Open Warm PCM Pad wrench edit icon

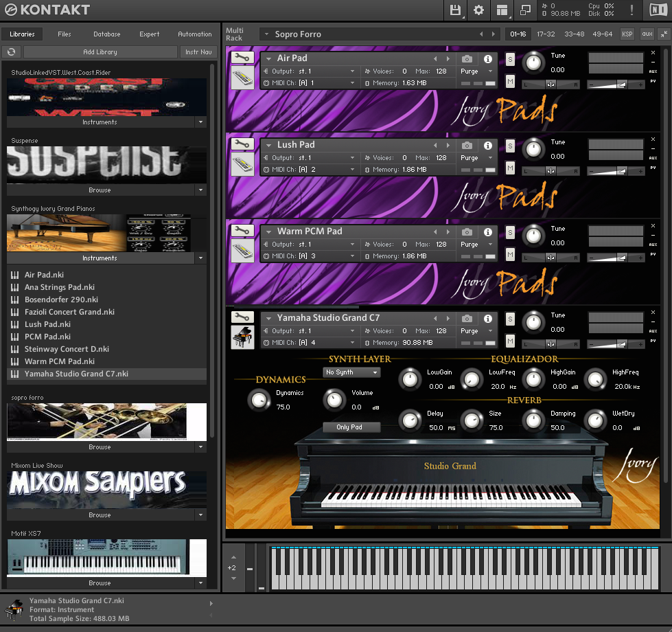pyautogui.click(x=242, y=231)
